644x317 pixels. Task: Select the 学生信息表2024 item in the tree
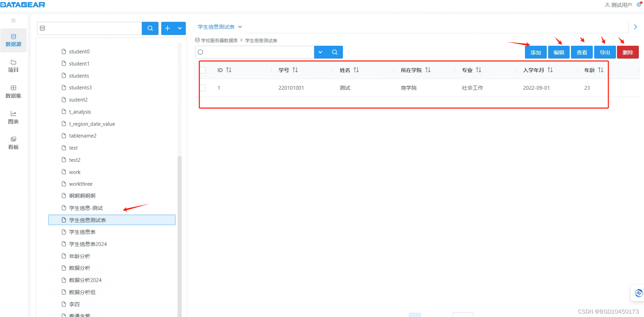click(87, 244)
